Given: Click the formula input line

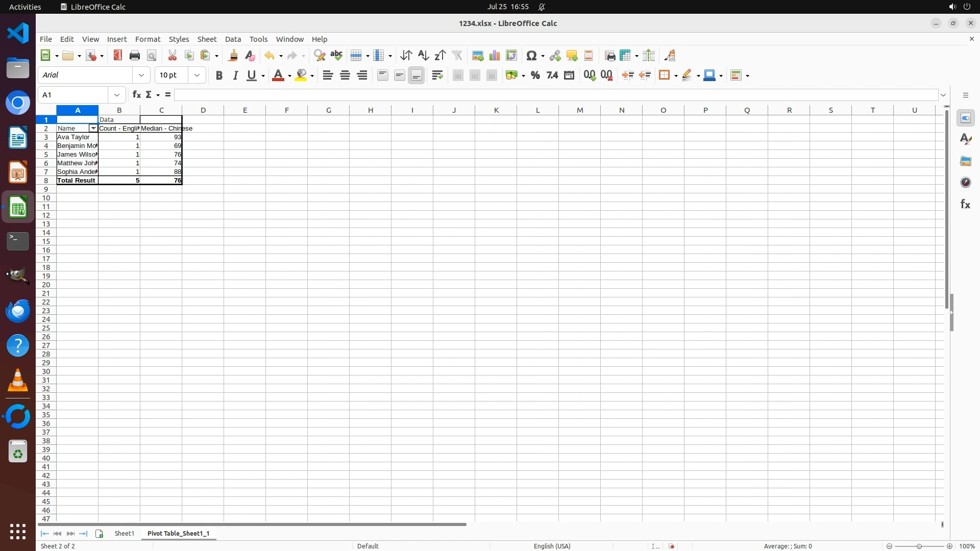Looking at the screenshot, I should 555,95.
